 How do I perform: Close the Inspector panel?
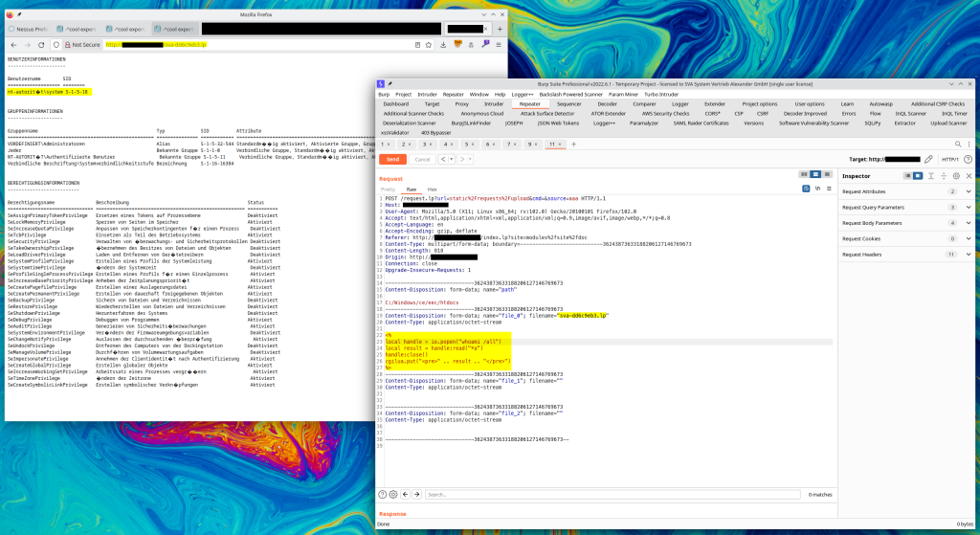[x=969, y=176]
